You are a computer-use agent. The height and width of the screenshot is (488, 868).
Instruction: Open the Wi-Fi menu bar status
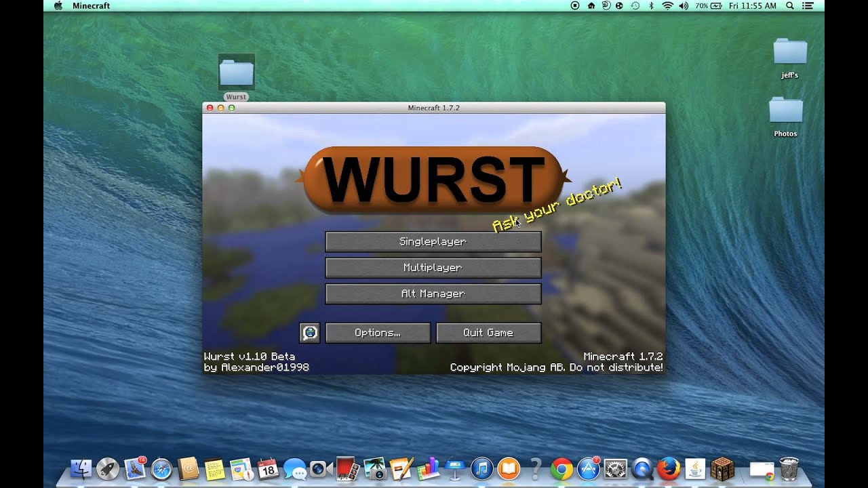point(667,5)
